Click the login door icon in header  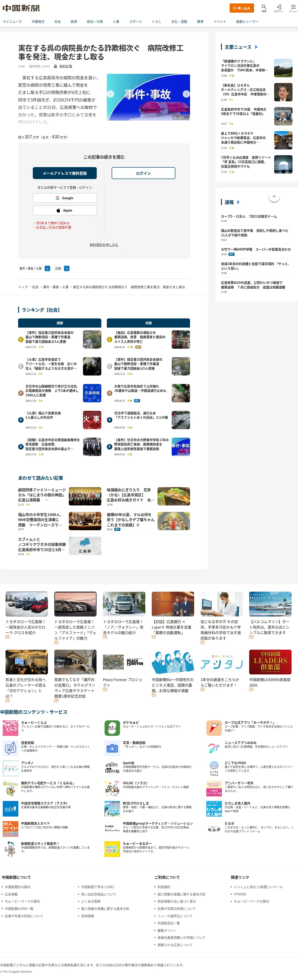(279, 7)
